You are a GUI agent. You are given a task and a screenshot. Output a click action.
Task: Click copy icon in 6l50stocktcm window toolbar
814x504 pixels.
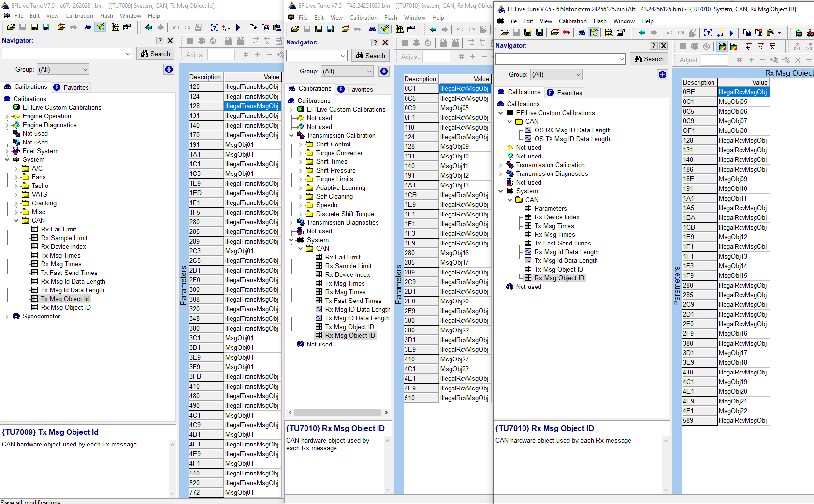pyautogui.click(x=747, y=33)
